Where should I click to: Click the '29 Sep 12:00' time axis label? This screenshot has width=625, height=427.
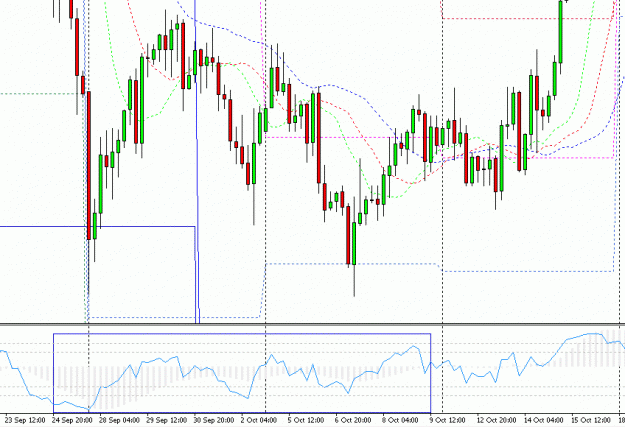pos(167,420)
